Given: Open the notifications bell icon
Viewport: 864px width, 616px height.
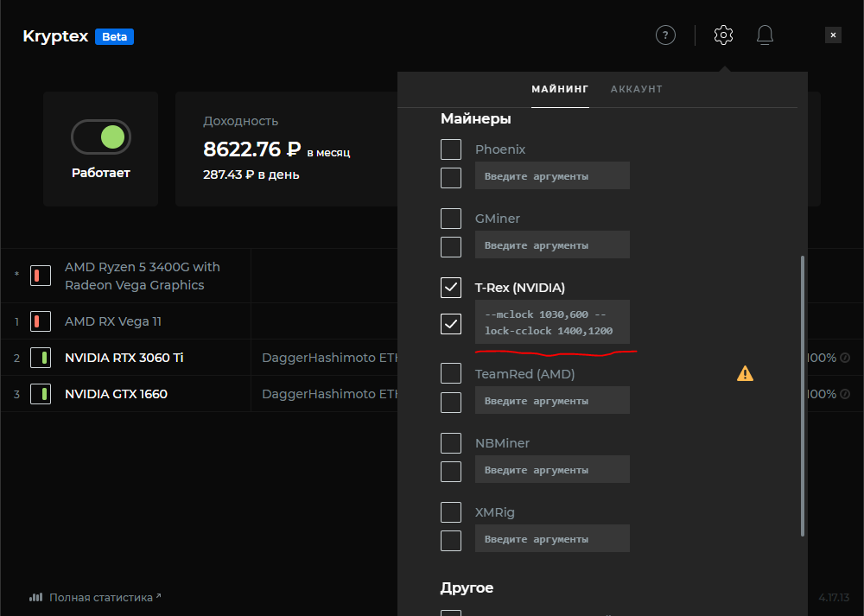Looking at the screenshot, I should [765, 35].
